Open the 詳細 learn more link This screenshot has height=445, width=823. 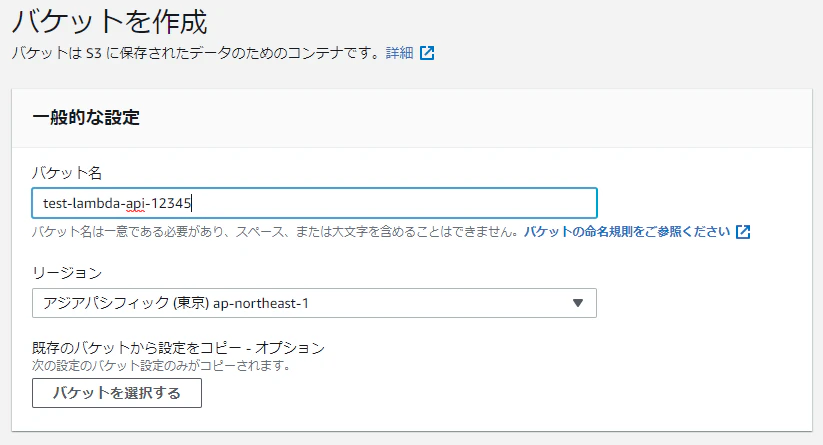coord(399,53)
